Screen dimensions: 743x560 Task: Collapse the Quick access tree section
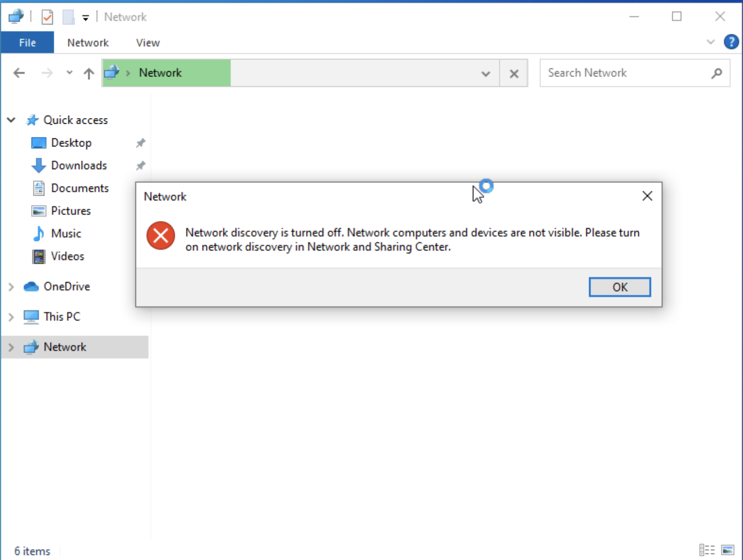click(x=11, y=120)
